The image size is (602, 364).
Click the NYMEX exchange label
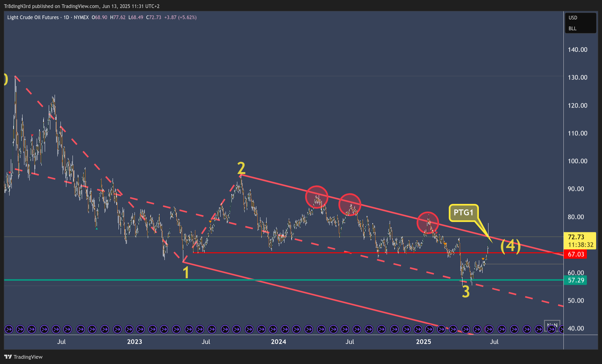81,17
